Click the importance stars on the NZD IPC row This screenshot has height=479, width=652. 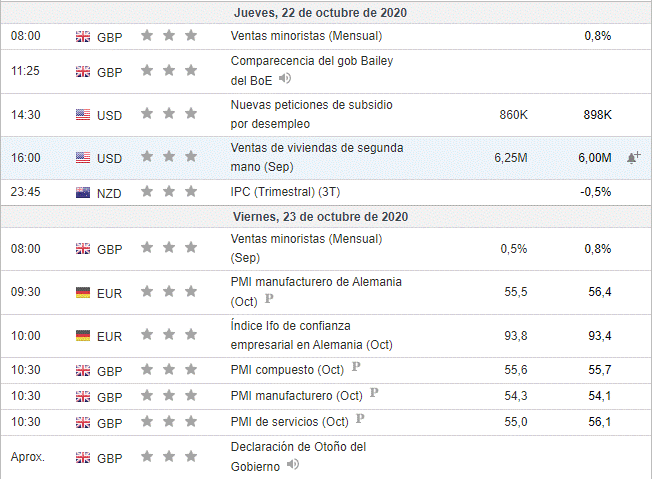tap(168, 191)
